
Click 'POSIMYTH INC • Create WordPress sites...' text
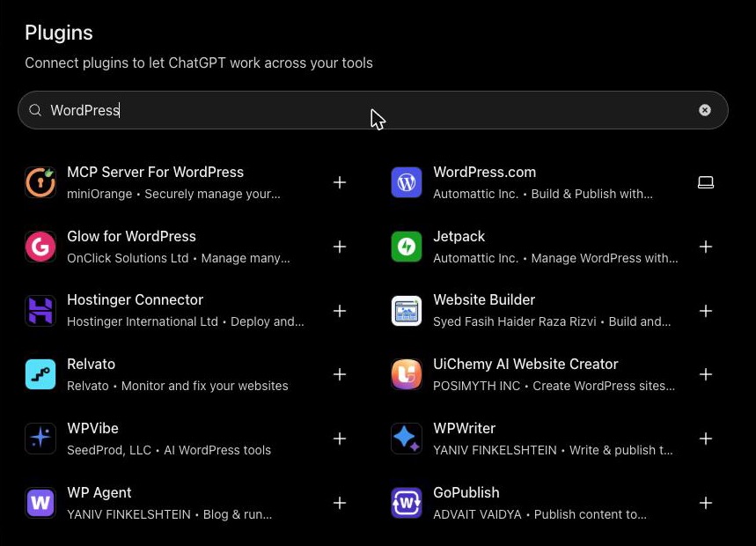tap(554, 386)
